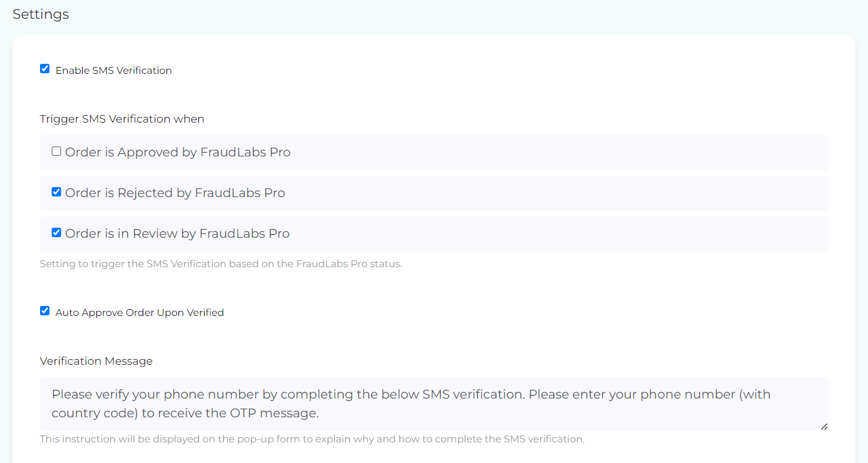The image size is (868, 463).
Task: Turn off Auto Approve Order Upon Verified checkbox
Action: tap(44, 310)
